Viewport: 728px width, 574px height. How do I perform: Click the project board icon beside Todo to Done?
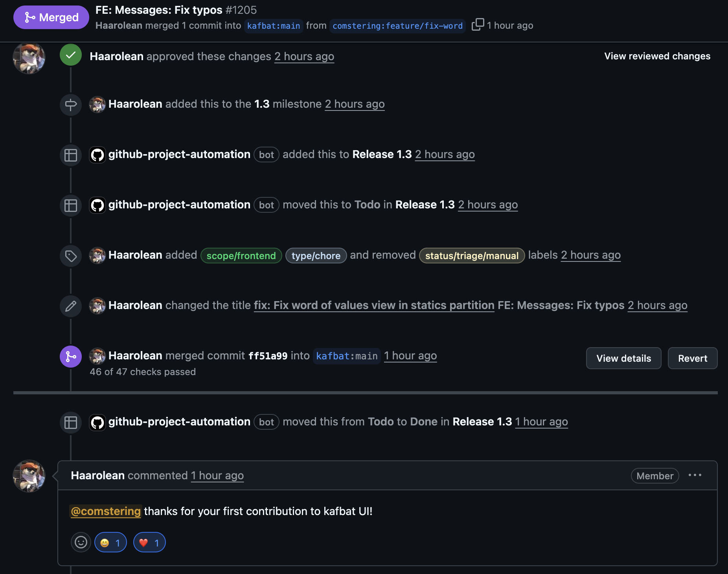71,422
